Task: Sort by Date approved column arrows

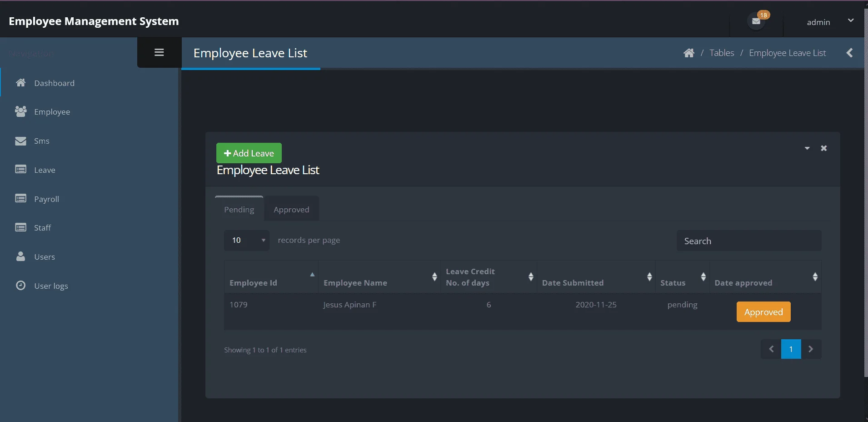Action: point(815,276)
